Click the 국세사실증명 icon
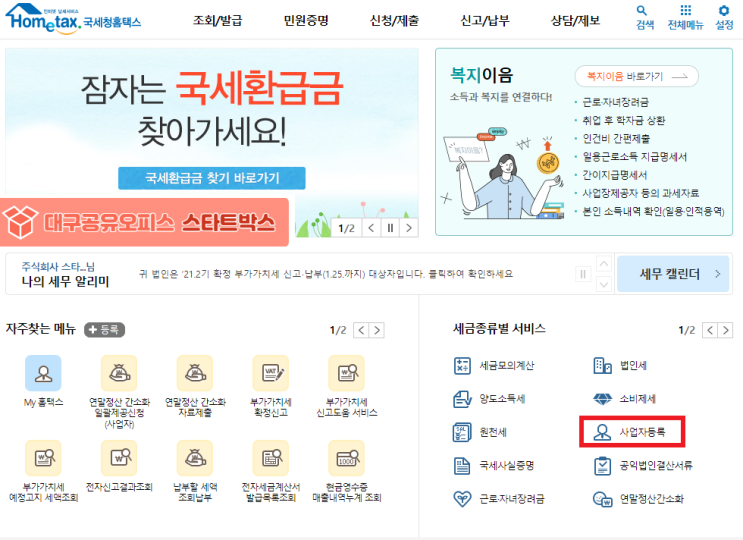Viewport: 743px width, 540px height. tap(462, 465)
